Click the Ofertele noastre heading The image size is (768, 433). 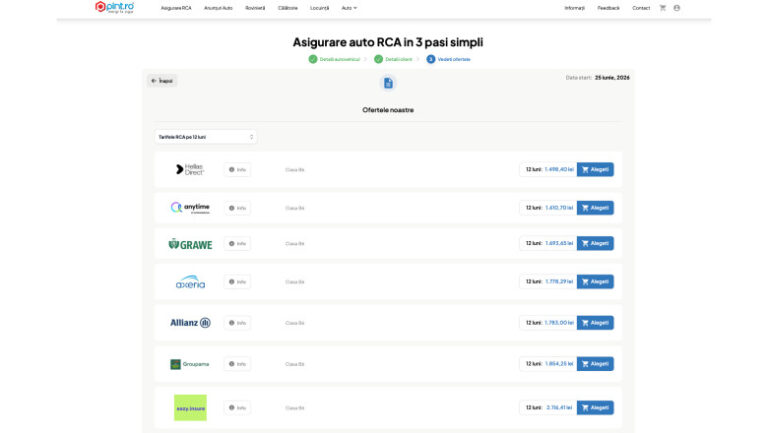coord(388,110)
